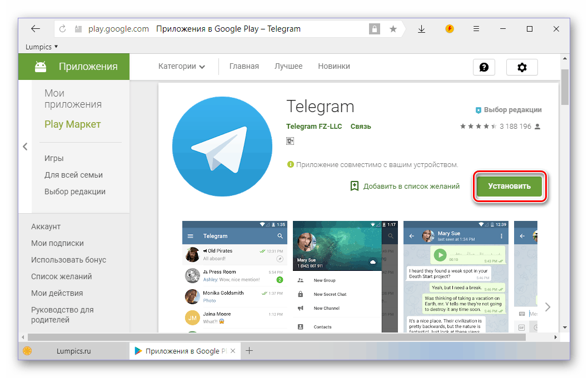
Task: Open Для всей семьи section
Action: click(73, 175)
